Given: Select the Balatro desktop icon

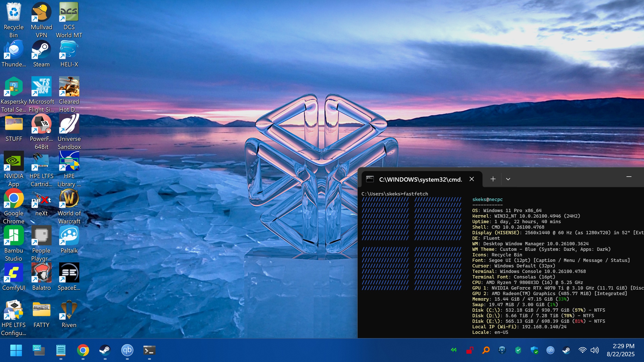Looking at the screenshot, I should [41, 273].
